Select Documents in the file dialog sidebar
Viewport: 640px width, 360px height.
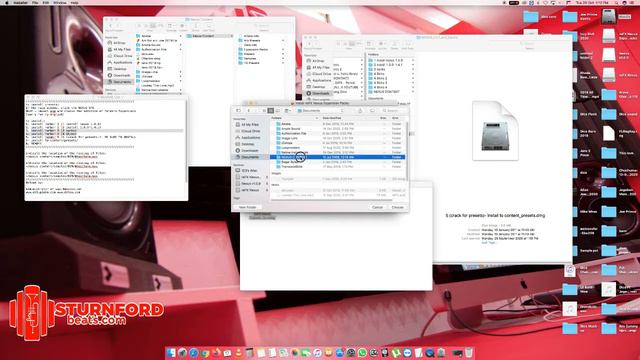250,157
